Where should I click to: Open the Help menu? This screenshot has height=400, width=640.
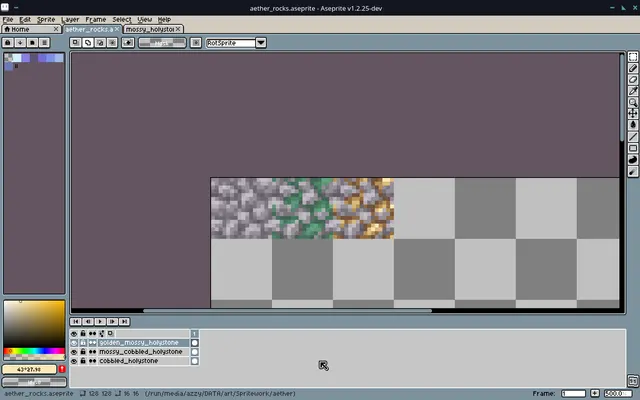(164, 20)
